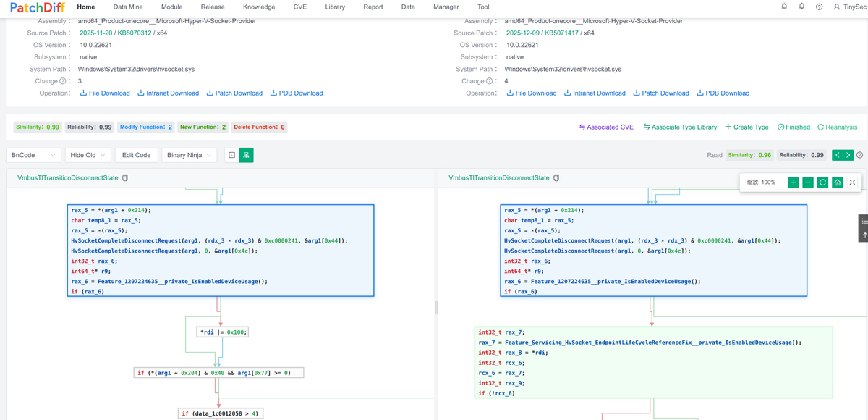Image resolution: width=868 pixels, height=420 pixels.
Task: Open the Home menu
Action: tap(85, 7)
